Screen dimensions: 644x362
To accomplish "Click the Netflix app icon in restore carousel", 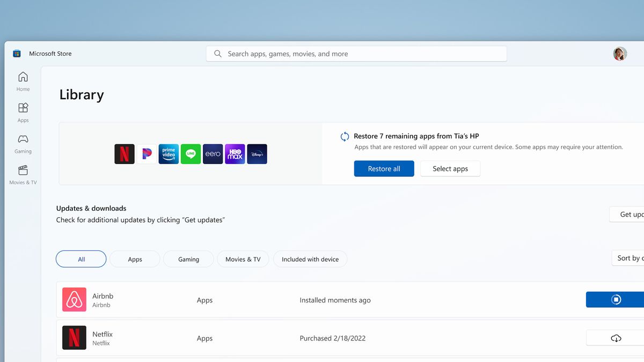I will [x=124, y=154].
